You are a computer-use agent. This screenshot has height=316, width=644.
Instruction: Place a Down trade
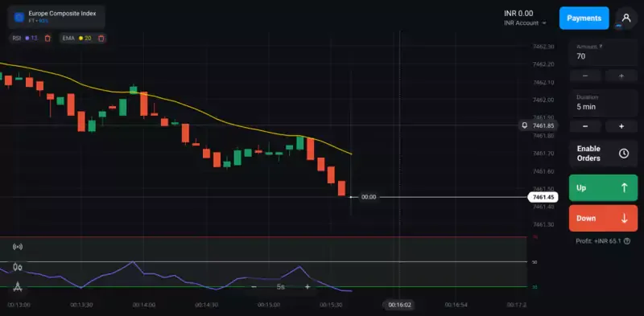tap(603, 219)
